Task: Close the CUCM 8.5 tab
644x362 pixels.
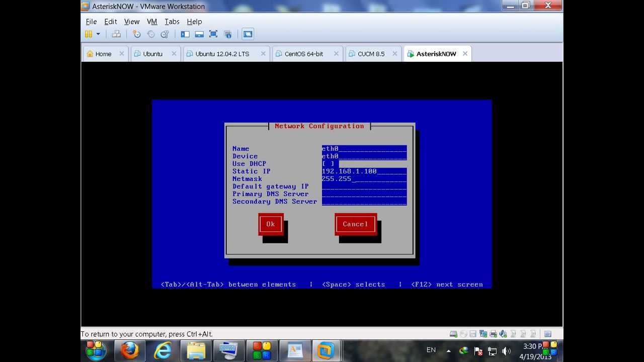Action: tap(395, 54)
